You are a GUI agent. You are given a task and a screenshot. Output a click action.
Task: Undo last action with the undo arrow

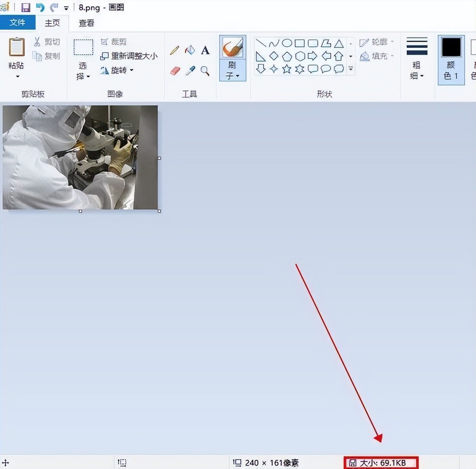pos(40,7)
